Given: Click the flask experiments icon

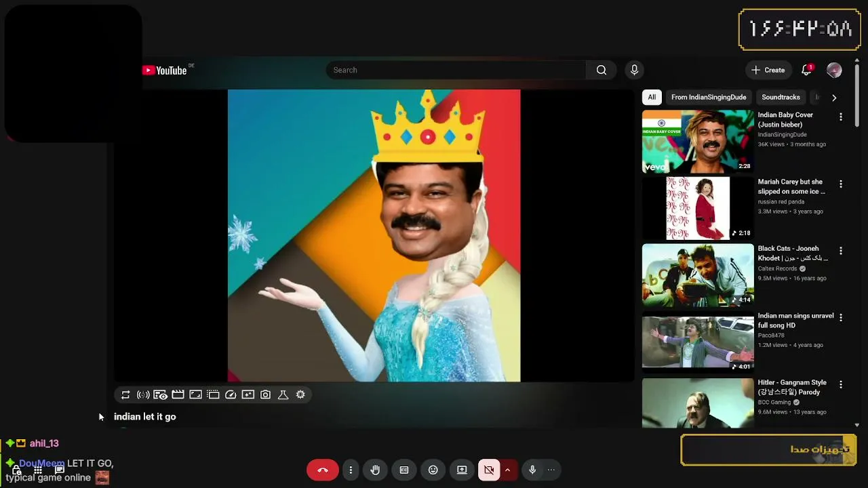Looking at the screenshot, I should click(283, 394).
